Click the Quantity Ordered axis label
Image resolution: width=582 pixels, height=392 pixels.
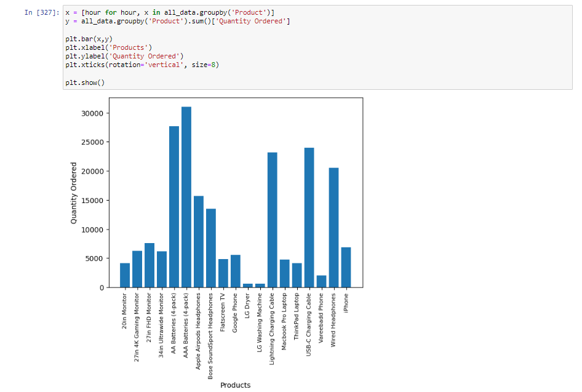[x=73, y=193]
